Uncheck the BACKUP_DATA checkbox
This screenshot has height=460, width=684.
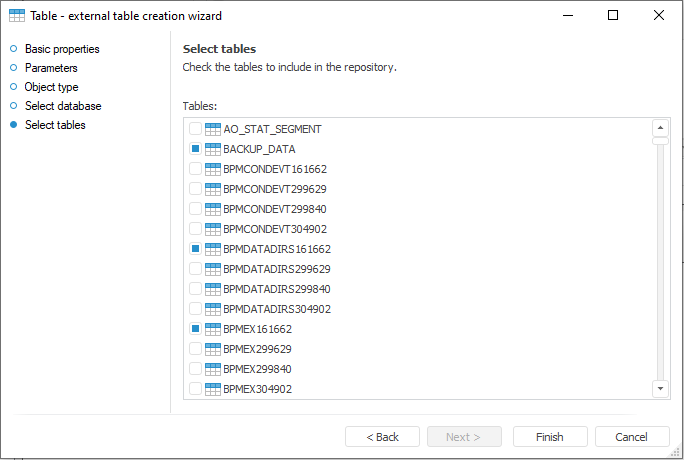pos(195,149)
